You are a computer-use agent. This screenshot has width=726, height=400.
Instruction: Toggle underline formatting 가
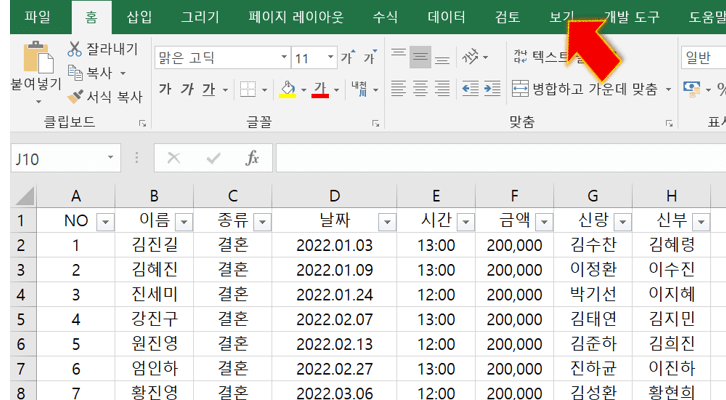(209, 88)
